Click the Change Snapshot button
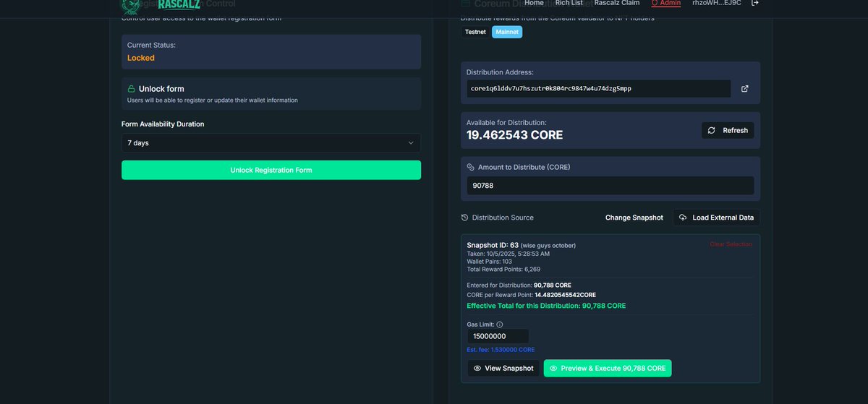The width and height of the screenshot is (868, 404). tap(634, 218)
